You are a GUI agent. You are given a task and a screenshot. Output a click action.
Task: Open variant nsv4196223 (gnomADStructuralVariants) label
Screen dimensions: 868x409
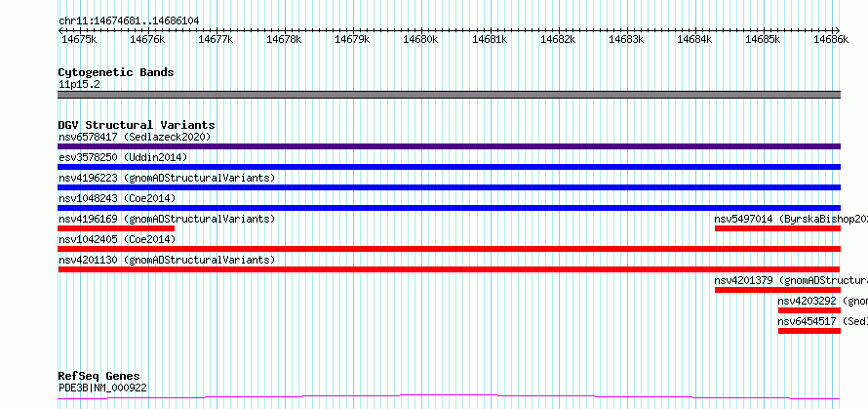[167, 178]
